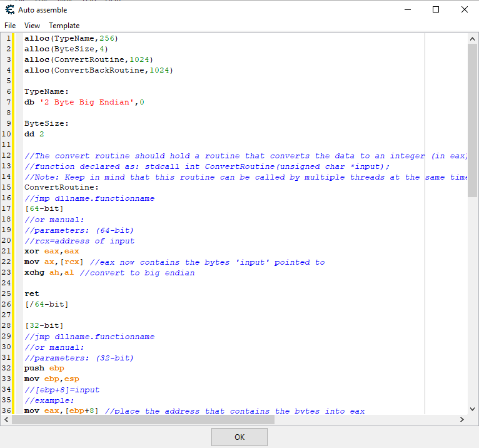The width and height of the screenshot is (479, 448).
Task: Click the Cheat Engine icon in title bar
Action: [9, 9]
